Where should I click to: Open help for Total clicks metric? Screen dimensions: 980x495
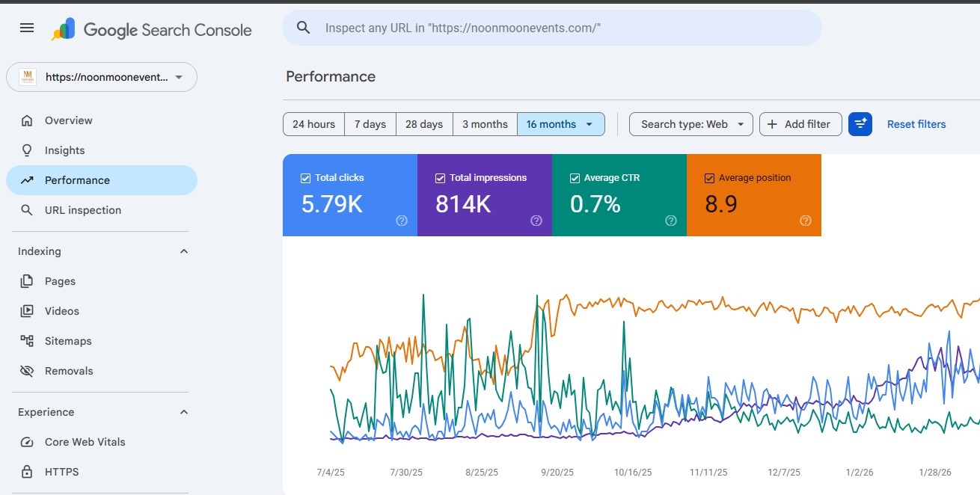point(402,221)
